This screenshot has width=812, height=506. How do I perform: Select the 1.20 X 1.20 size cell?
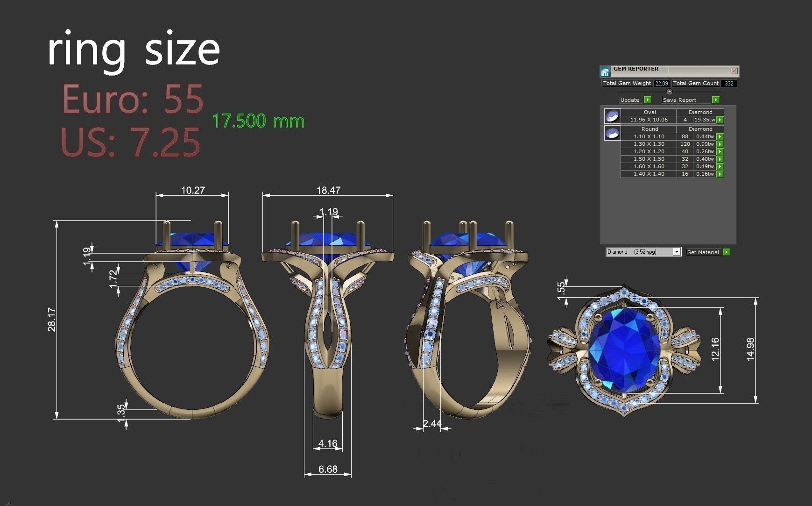click(x=649, y=151)
